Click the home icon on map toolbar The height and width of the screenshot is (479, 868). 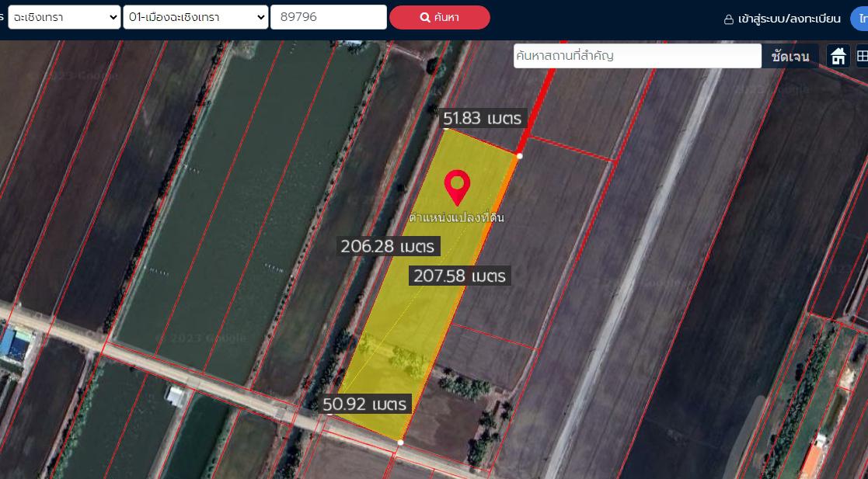click(838, 56)
